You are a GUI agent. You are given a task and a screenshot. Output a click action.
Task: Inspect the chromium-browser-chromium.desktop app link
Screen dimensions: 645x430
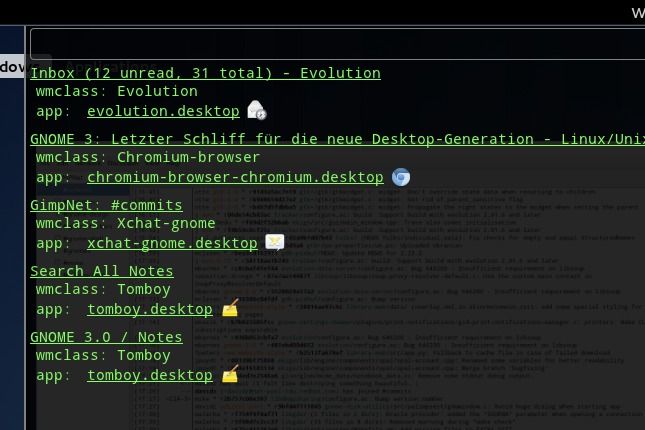point(235,177)
